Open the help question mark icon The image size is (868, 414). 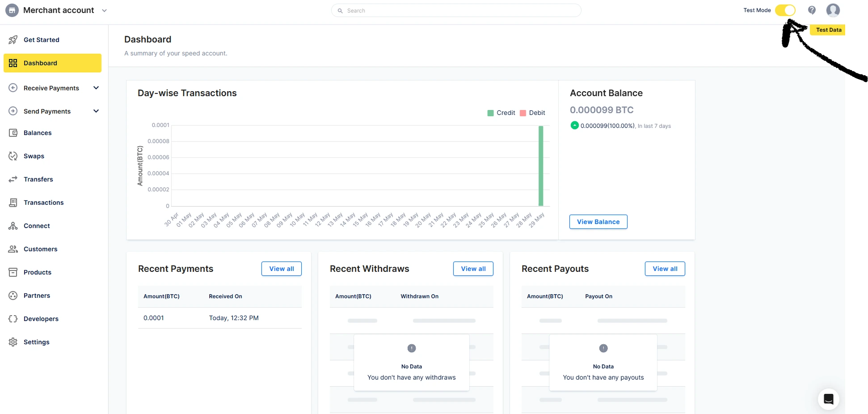point(812,10)
